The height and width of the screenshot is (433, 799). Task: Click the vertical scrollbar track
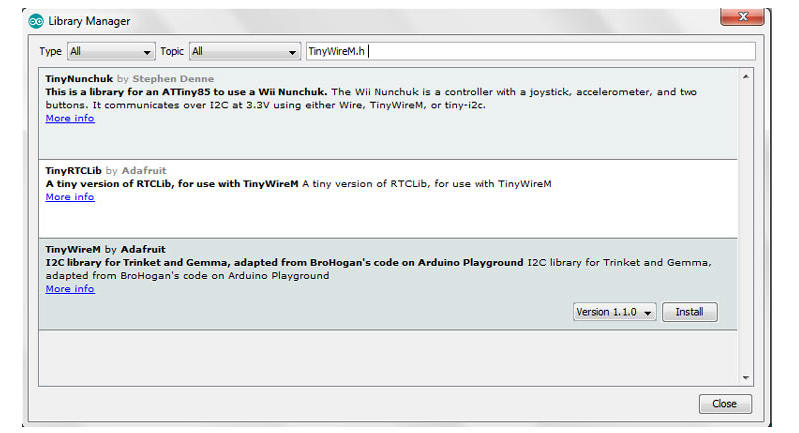pyautogui.click(x=745, y=230)
